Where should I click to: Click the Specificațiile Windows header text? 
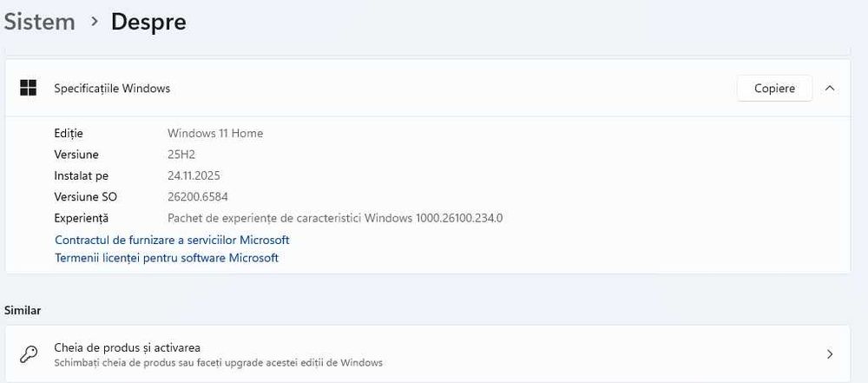pyautogui.click(x=112, y=88)
